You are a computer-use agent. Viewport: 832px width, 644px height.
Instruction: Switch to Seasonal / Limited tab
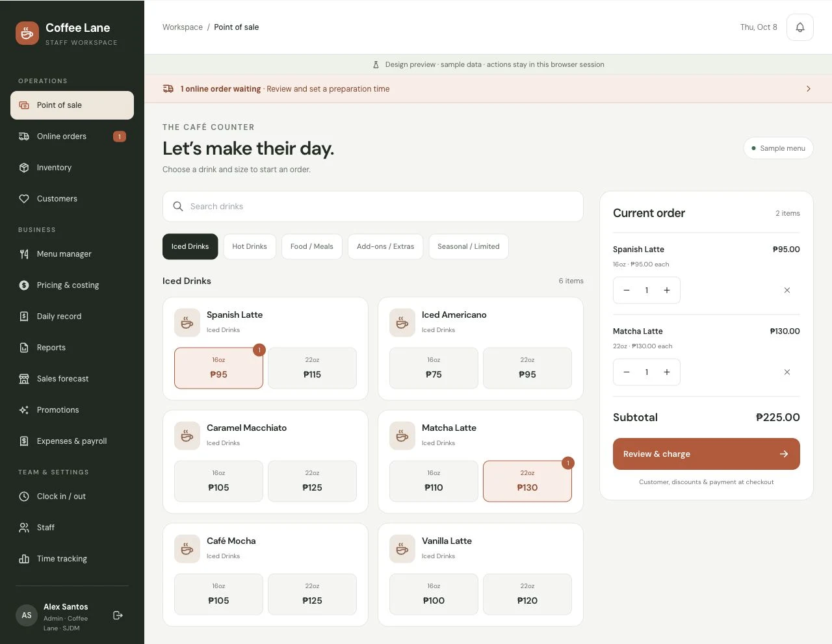pyautogui.click(x=469, y=247)
